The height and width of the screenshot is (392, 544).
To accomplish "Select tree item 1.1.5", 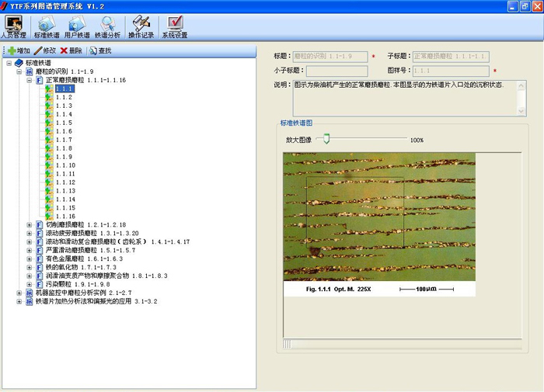I will pos(64,123).
